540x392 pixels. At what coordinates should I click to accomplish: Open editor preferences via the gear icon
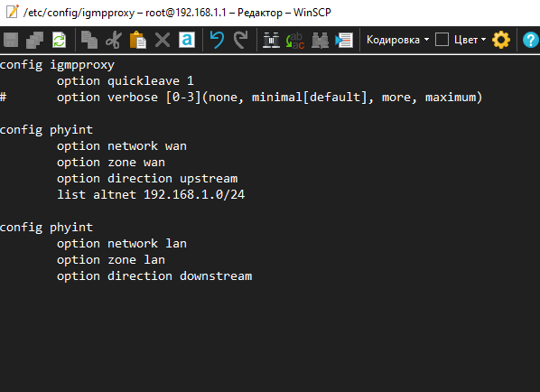pyautogui.click(x=501, y=40)
